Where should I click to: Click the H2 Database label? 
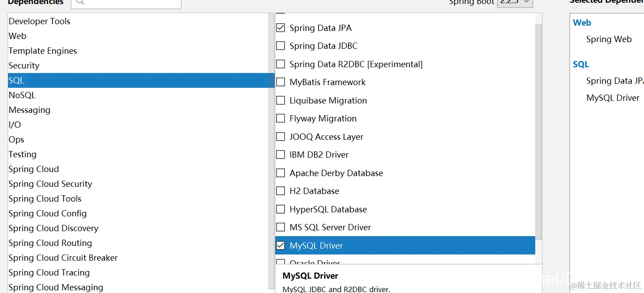pos(314,191)
